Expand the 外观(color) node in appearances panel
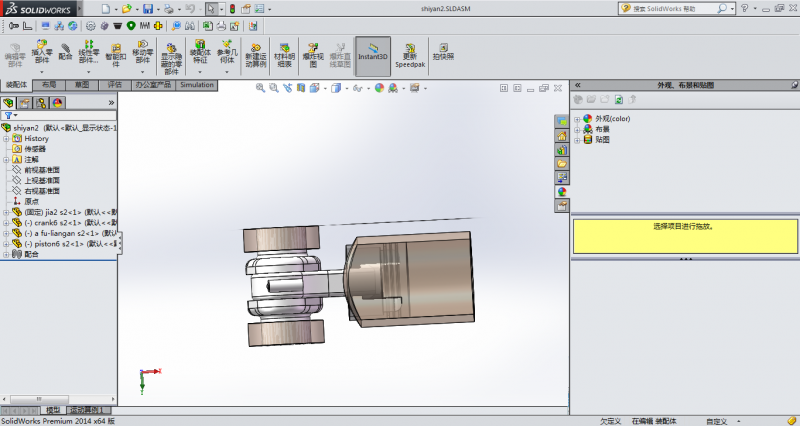 coord(577,119)
